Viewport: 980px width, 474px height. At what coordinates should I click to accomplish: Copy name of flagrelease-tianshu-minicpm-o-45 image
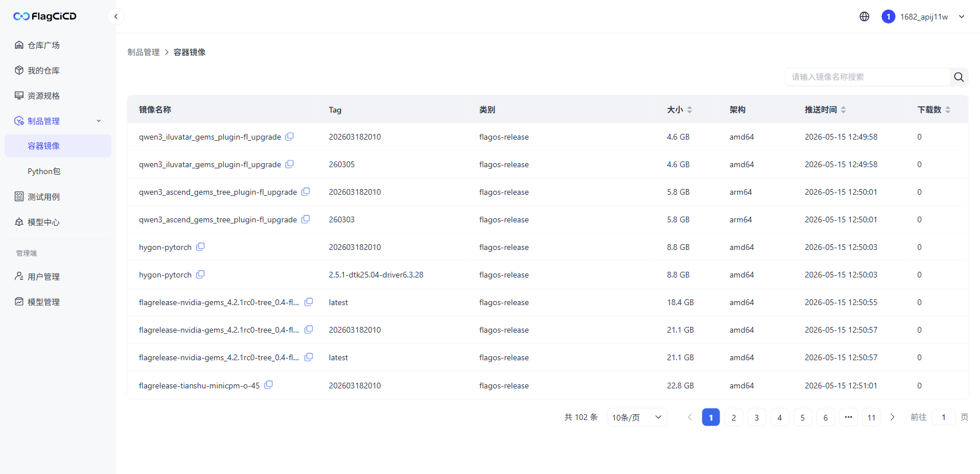269,385
